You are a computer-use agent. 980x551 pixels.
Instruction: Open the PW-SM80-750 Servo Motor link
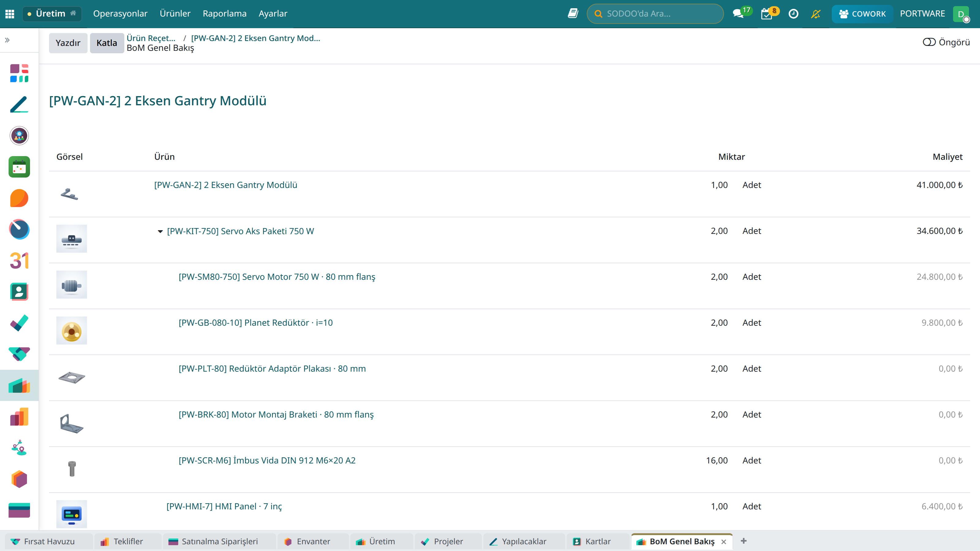tap(277, 277)
